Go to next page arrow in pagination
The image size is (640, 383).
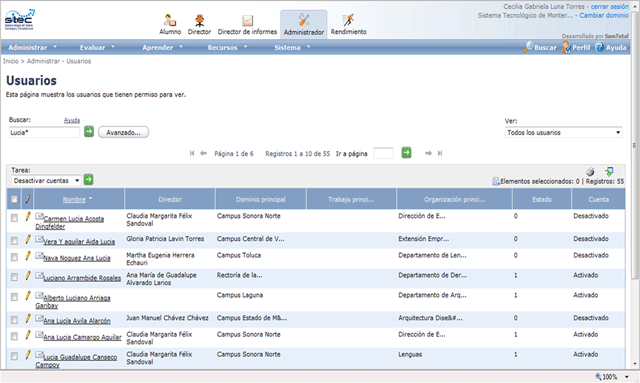(x=428, y=153)
